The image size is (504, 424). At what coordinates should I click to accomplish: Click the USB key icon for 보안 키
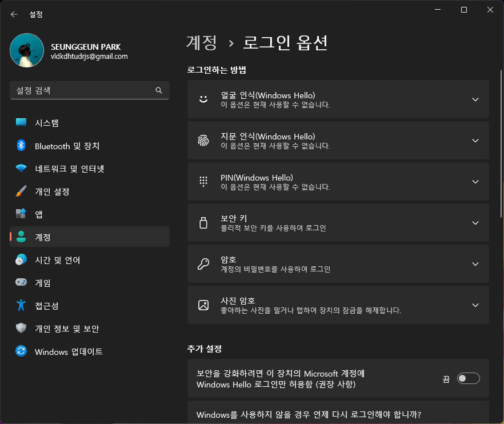pos(203,223)
